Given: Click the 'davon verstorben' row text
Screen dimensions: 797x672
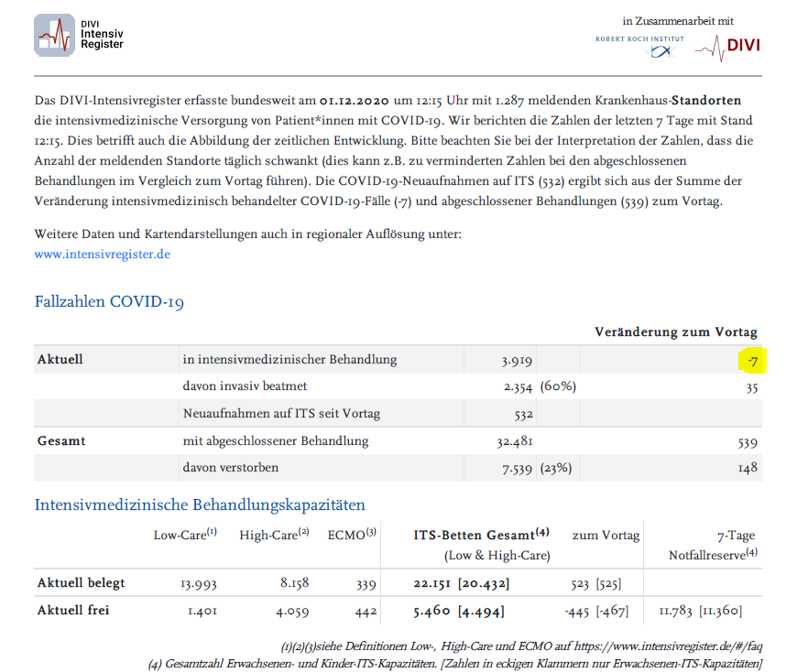Looking at the screenshot, I should click(230, 468).
